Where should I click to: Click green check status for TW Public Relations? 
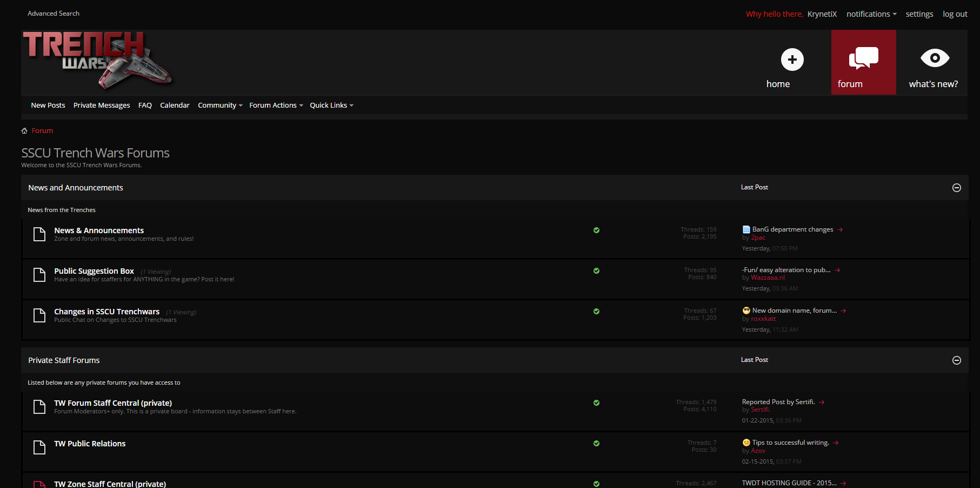point(596,443)
